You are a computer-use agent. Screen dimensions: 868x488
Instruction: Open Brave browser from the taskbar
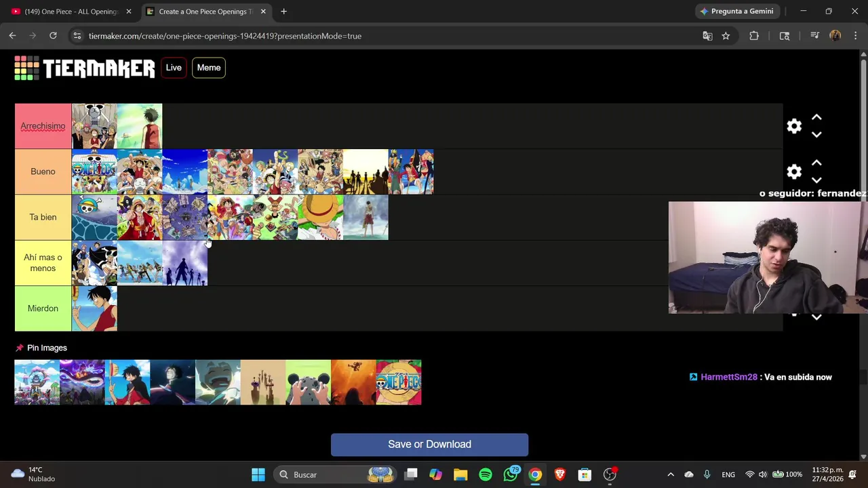click(x=560, y=474)
